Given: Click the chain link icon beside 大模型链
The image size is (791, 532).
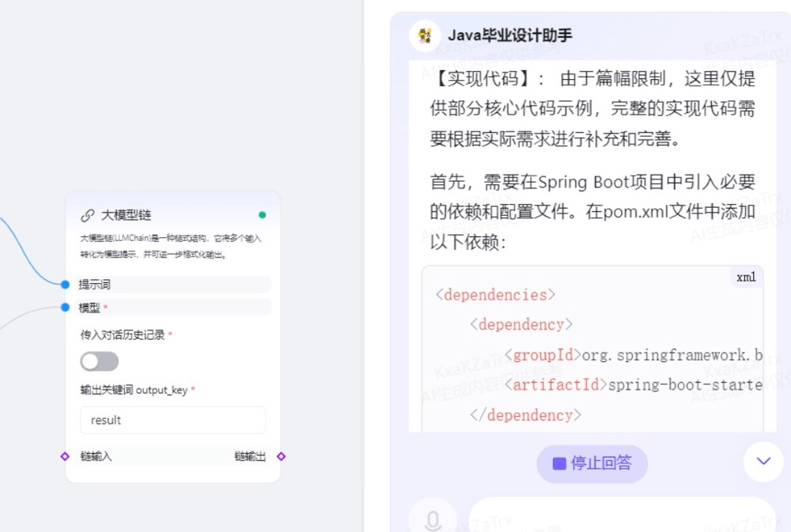Looking at the screenshot, I should pos(87,215).
